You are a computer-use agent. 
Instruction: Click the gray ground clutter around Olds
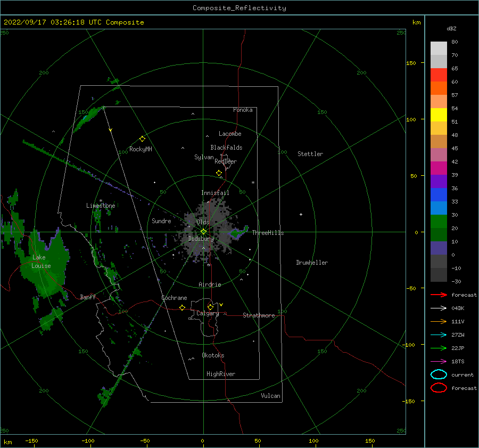[x=208, y=231]
